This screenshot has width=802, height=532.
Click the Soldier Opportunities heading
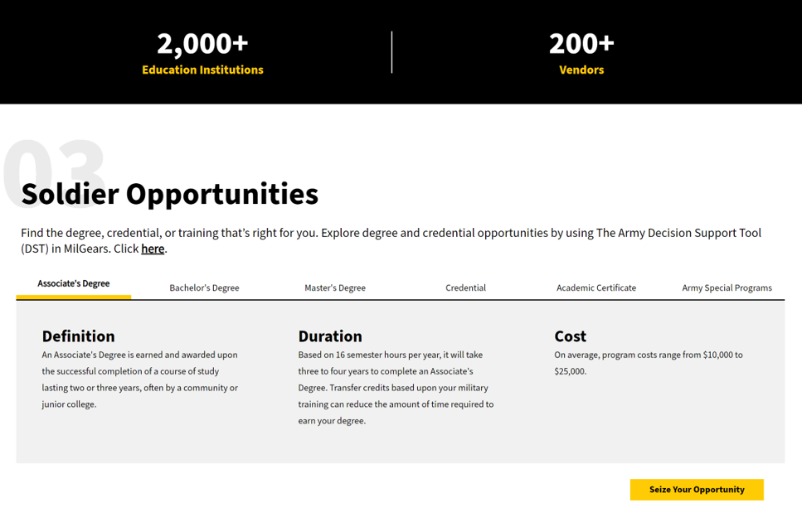click(x=170, y=194)
